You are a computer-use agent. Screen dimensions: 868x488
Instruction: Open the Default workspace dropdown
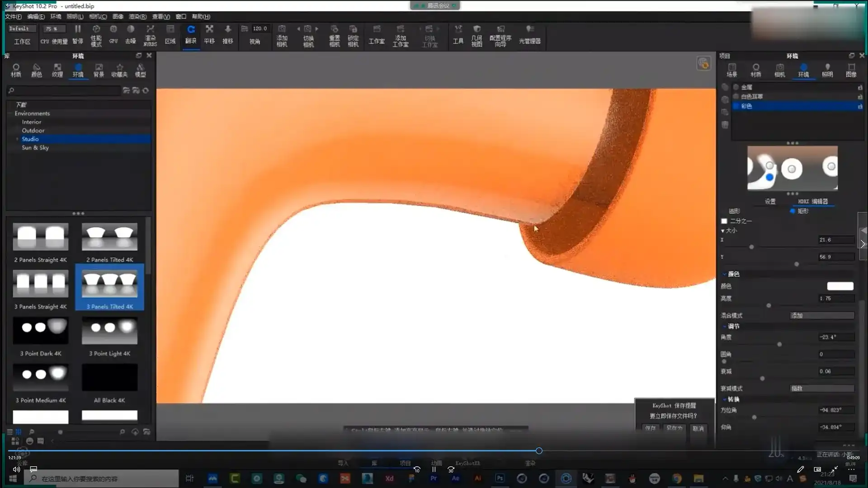pos(22,28)
